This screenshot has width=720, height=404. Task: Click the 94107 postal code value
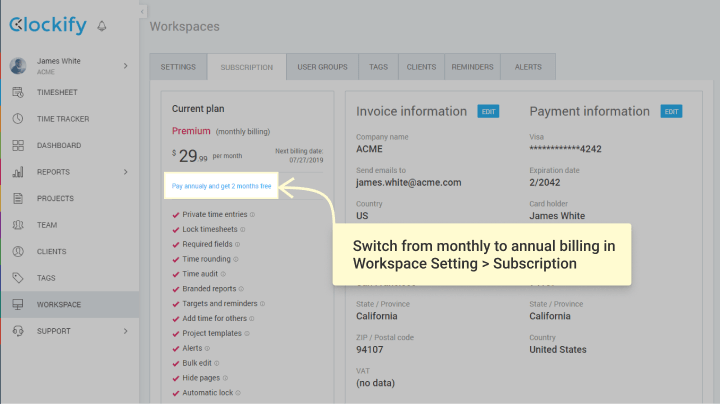tap(370, 349)
